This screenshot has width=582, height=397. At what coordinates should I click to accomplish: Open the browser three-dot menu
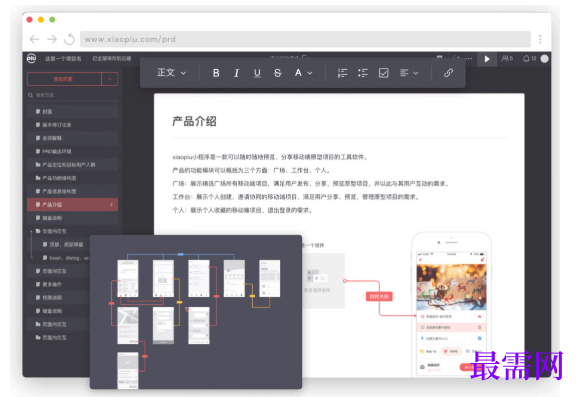point(540,39)
